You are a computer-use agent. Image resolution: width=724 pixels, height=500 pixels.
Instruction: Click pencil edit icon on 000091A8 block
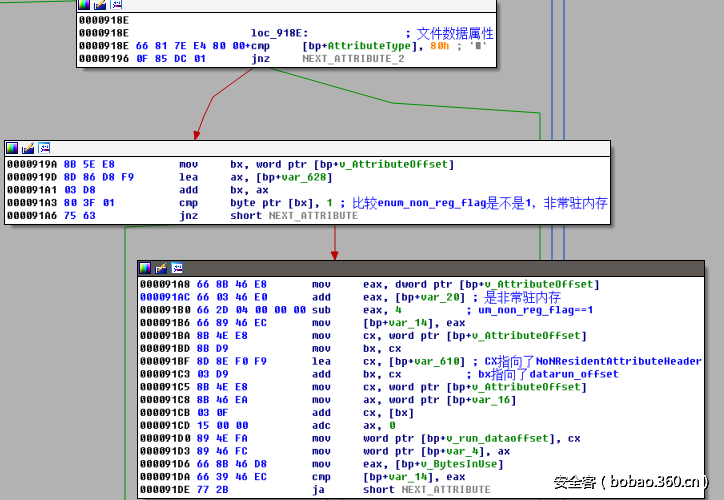tap(161, 268)
